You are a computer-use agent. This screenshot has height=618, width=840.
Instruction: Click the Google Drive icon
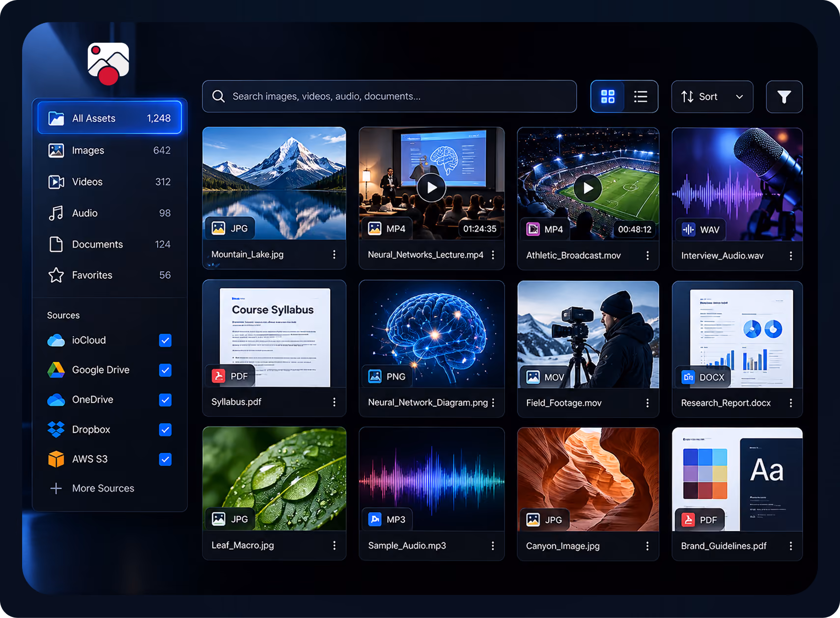pos(56,370)
